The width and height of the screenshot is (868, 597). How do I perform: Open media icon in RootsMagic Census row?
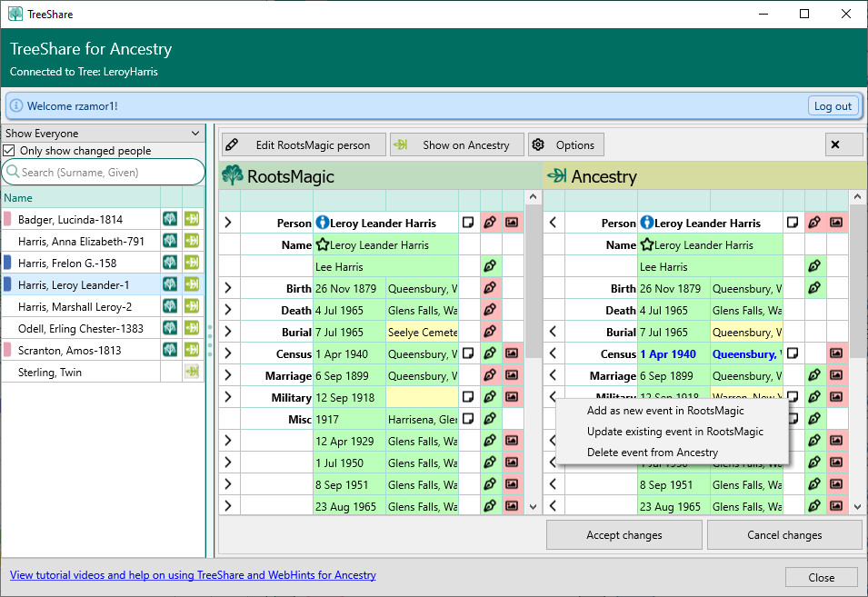point(512,353)
